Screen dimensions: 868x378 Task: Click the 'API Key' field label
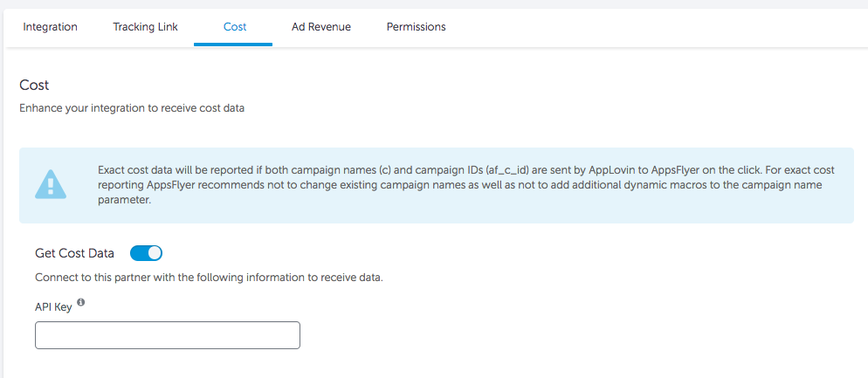[53, 307]
